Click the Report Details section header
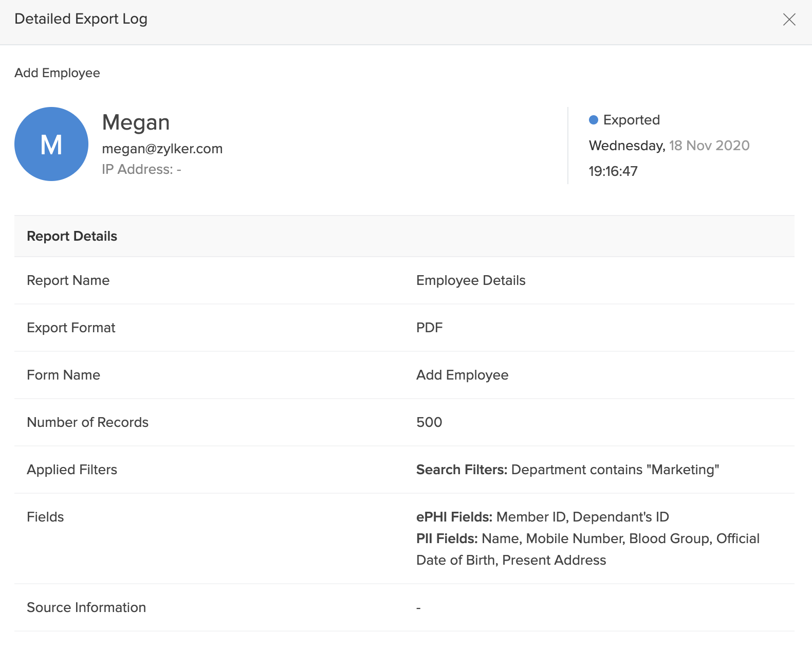812x647 pixels. click(x=72, y=236)
